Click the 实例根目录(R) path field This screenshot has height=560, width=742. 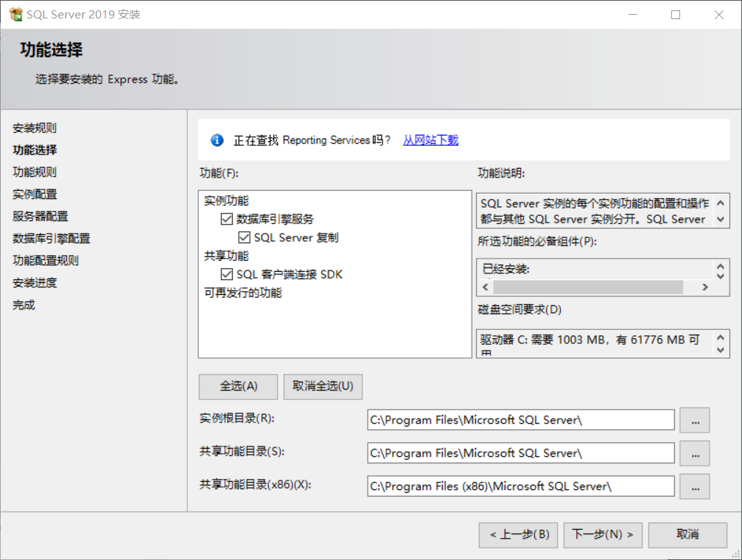(520, 420)
